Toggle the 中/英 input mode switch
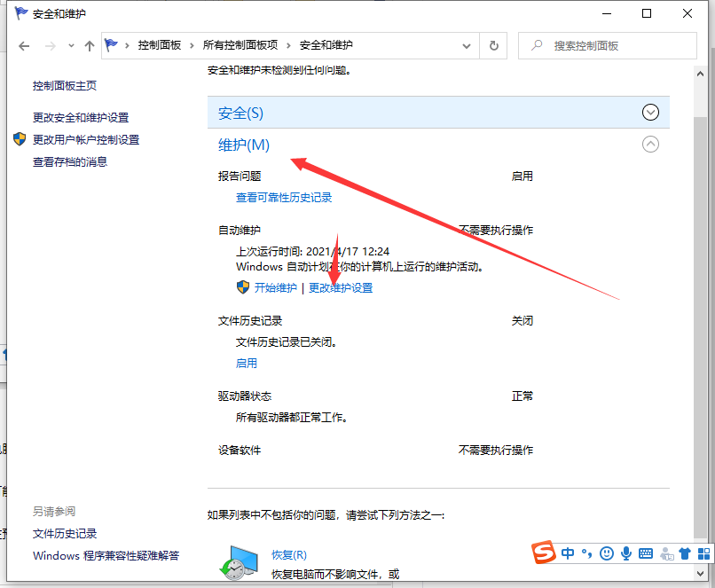The image size is (715, 588). (x=568, y=553)
